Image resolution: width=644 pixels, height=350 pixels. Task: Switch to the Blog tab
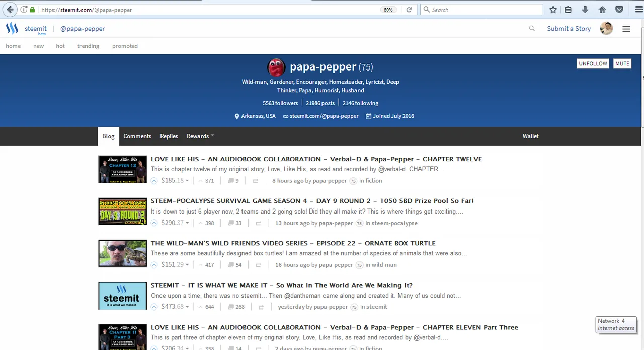point(108,136)
